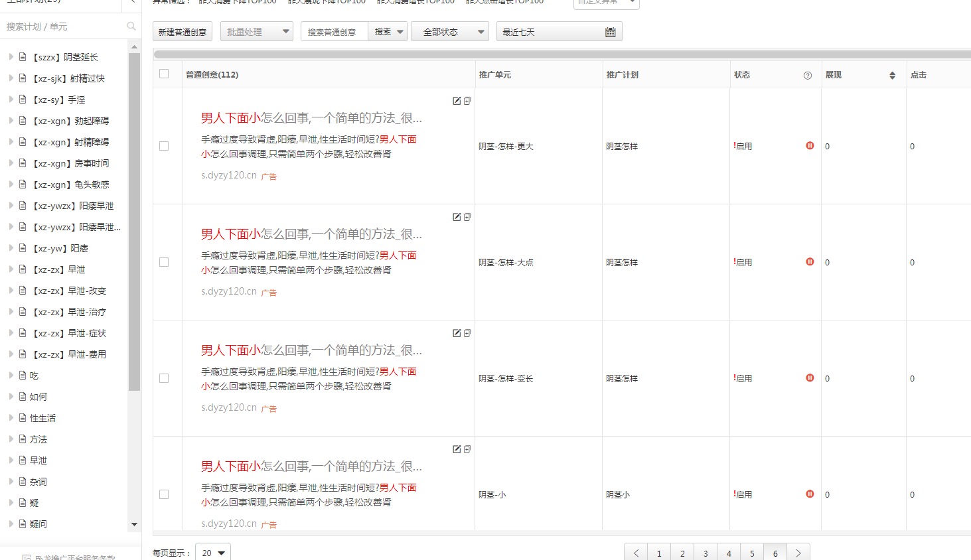971x560 pixels.
Task: Expand the 【xz-yw】阳痿 plan in the tree
Action: coord(11,248)
